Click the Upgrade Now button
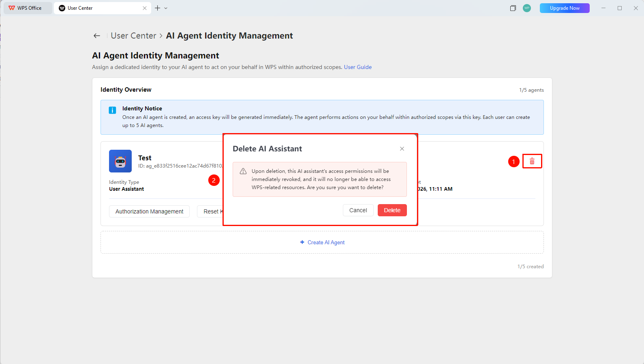 coord(565,8)
